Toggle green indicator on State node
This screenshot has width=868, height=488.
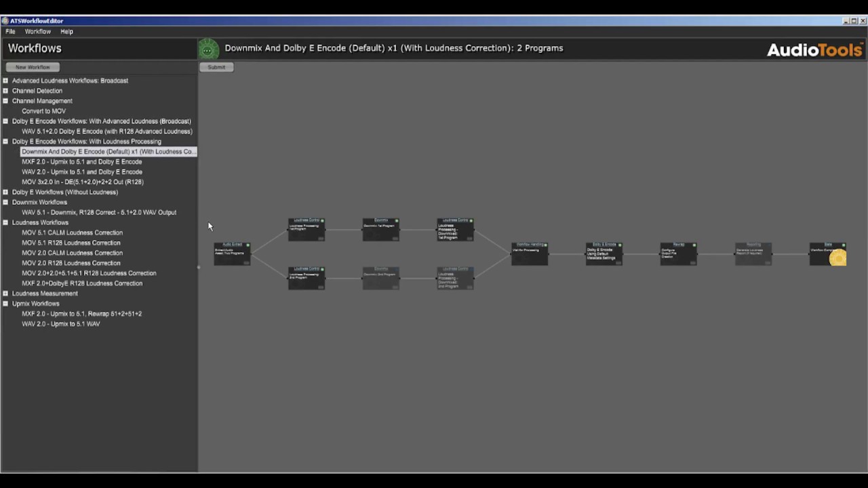point(844,245)
